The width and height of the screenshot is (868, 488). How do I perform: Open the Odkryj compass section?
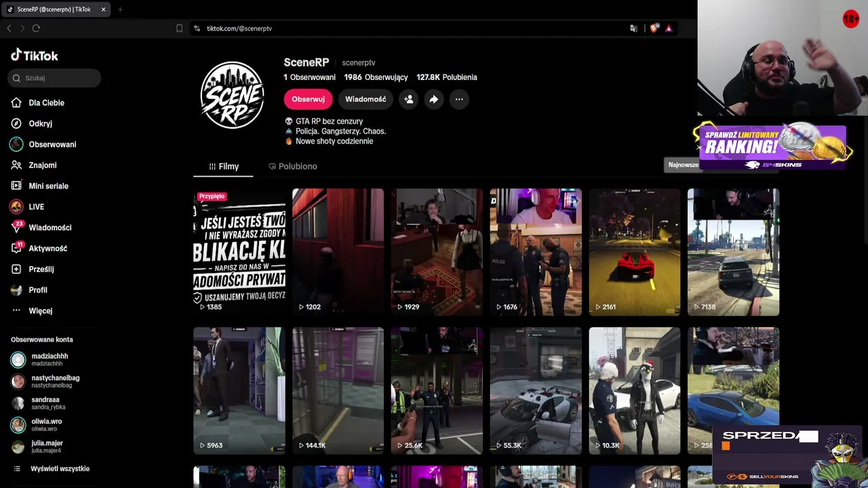pos(40,123)
